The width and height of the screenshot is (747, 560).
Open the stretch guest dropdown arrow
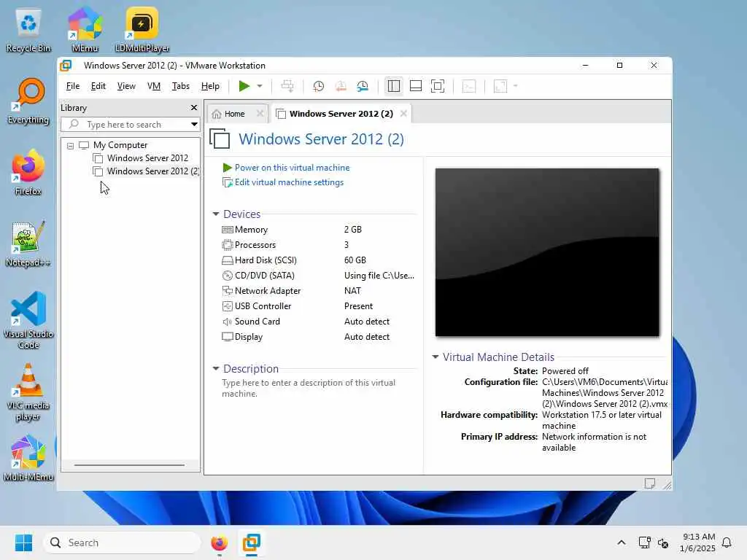click(516, 86)
